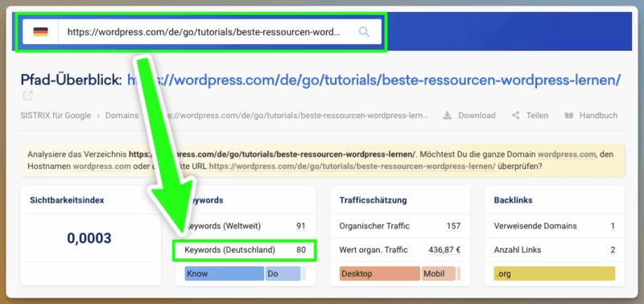Screen dimensions: 644x304
Task: Click Sichtbarkeitsindex value 0,0003
Action: (89, 238)
